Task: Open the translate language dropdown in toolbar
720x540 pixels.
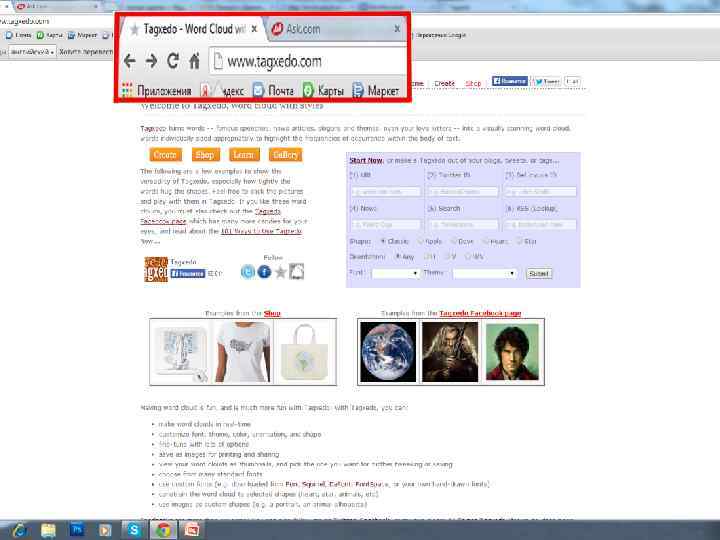Action: [32, 52]
